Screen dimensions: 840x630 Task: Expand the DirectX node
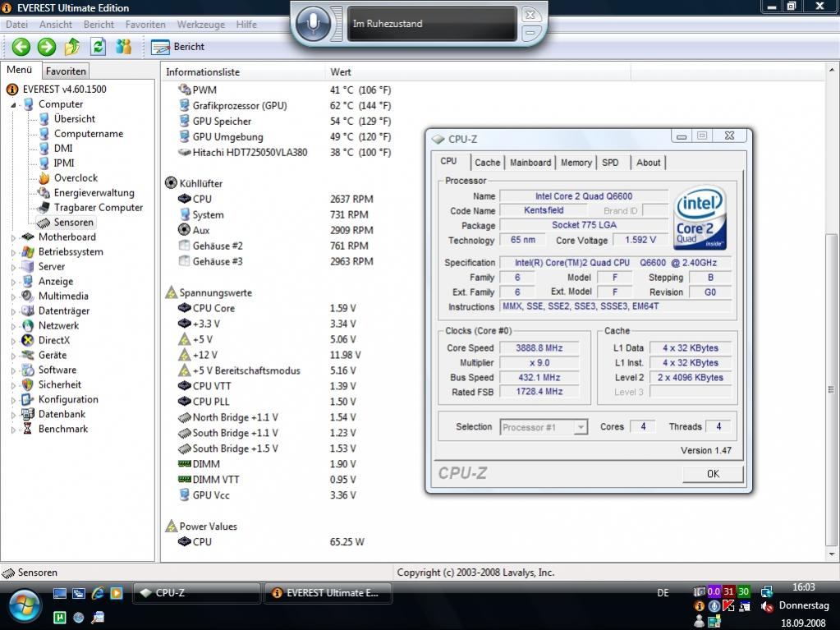pyautogui.click(x=13, y=341)
